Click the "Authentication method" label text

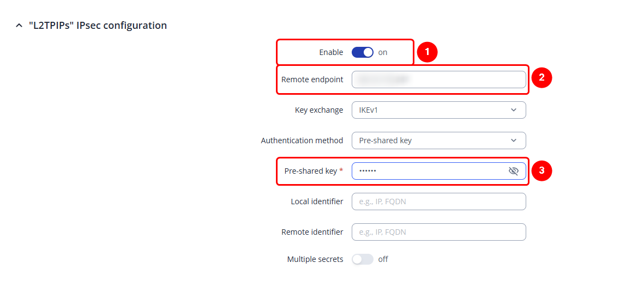(302, 140)
